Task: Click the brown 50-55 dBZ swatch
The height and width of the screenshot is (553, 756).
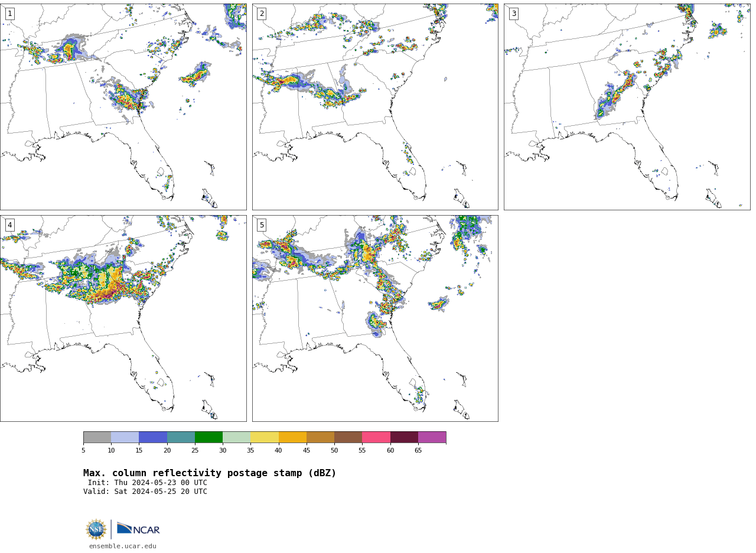Action: (x=348, y=437)
